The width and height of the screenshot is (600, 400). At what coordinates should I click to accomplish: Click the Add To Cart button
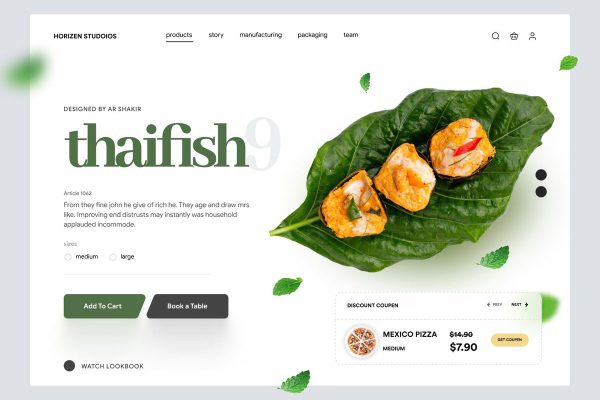(104, 306)
